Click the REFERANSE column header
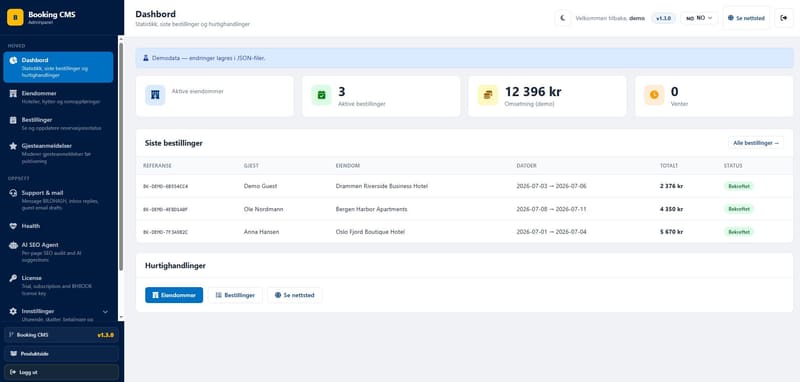This screenshot has height=382, width=800. tap(157, 166)
